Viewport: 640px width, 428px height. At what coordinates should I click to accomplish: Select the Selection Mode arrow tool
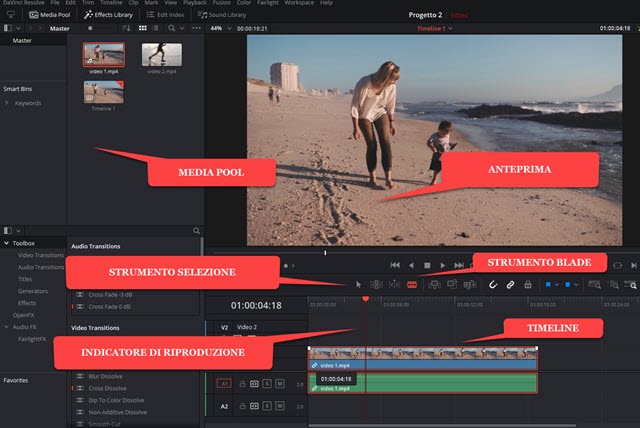358,284
